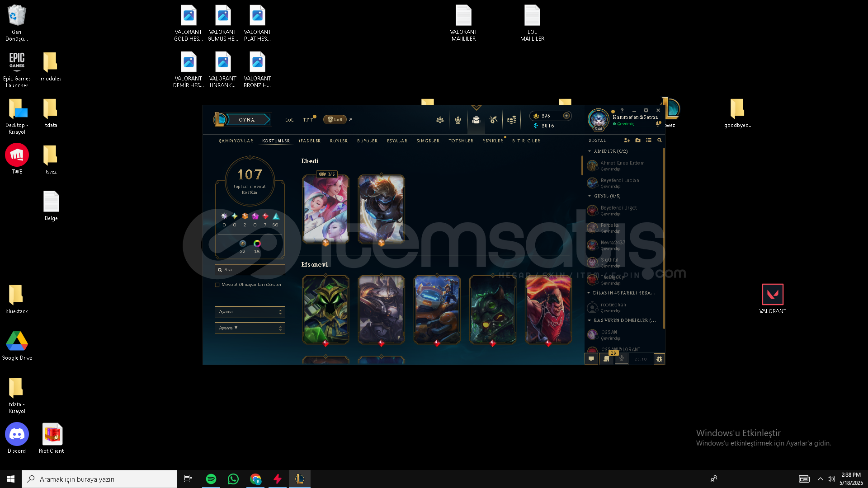The image size is (868, 488).
Task: Click the LoL game selector
Action: pyautogui.click(x=289, y=120)
